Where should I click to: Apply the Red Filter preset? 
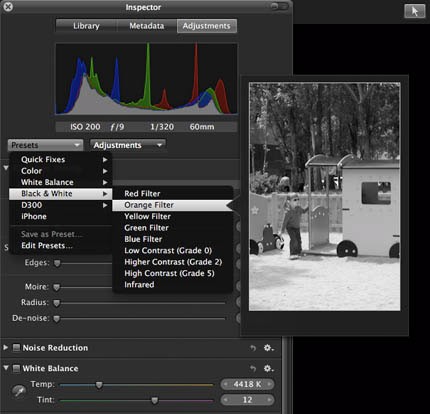173,194
